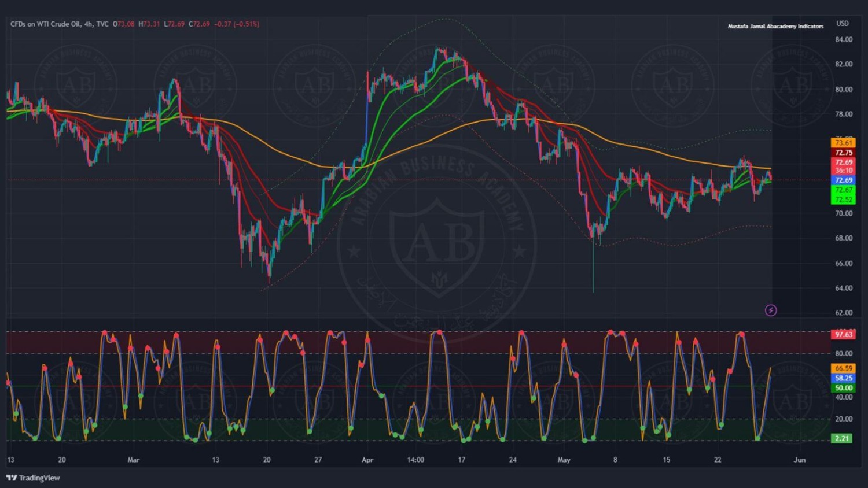Image resolution: width=868 pixels, height=488 pixels.
Task: Click the change value −0.37 (−0.51%)
Action: click(x=237, y=24)
